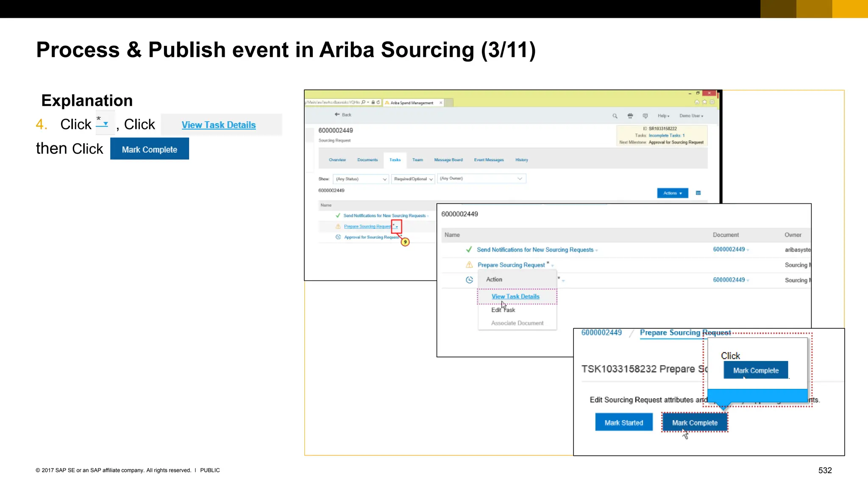868x488 pixels.
Task: Select the Tasks tab
Action: pyautogui.click(x=395, y=160)
